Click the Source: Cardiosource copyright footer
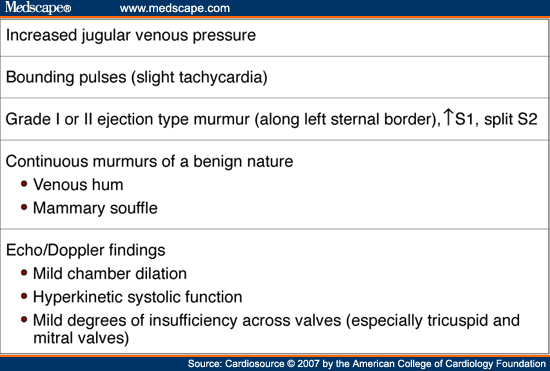550x371 pixels. (x=367, y=364)
